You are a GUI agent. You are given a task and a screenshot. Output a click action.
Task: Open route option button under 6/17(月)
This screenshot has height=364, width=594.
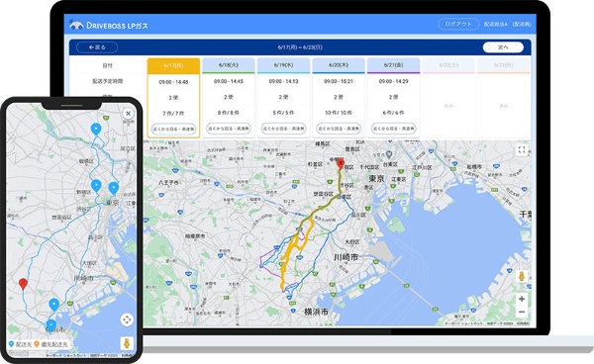pos(173,129)
